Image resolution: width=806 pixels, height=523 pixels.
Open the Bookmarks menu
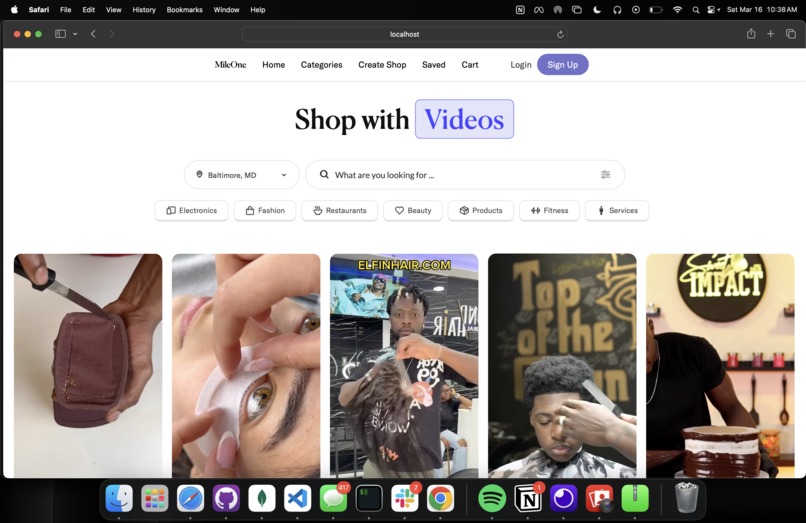pos(185,10)
